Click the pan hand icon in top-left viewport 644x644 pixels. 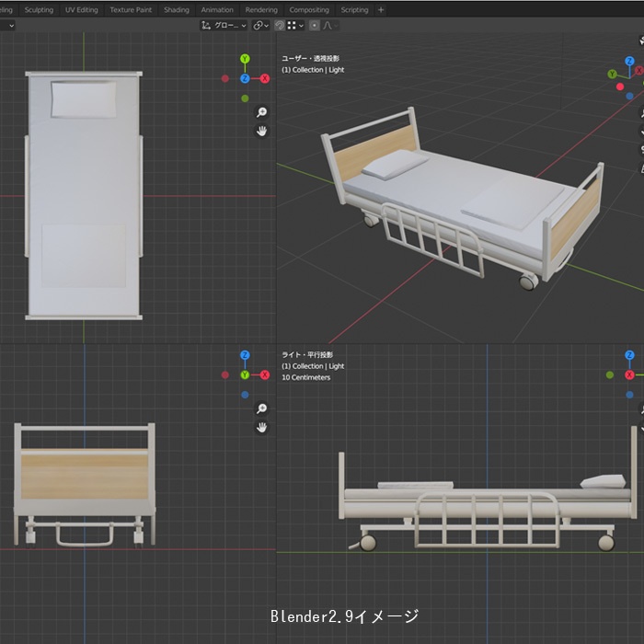click(x=261, y=132)
